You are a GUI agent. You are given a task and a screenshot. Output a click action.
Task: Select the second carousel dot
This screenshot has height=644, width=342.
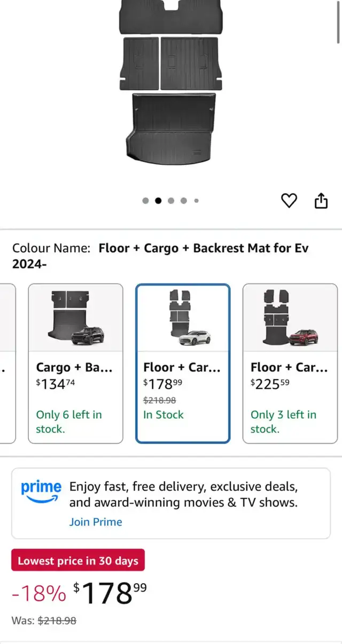tap(158, 201)
